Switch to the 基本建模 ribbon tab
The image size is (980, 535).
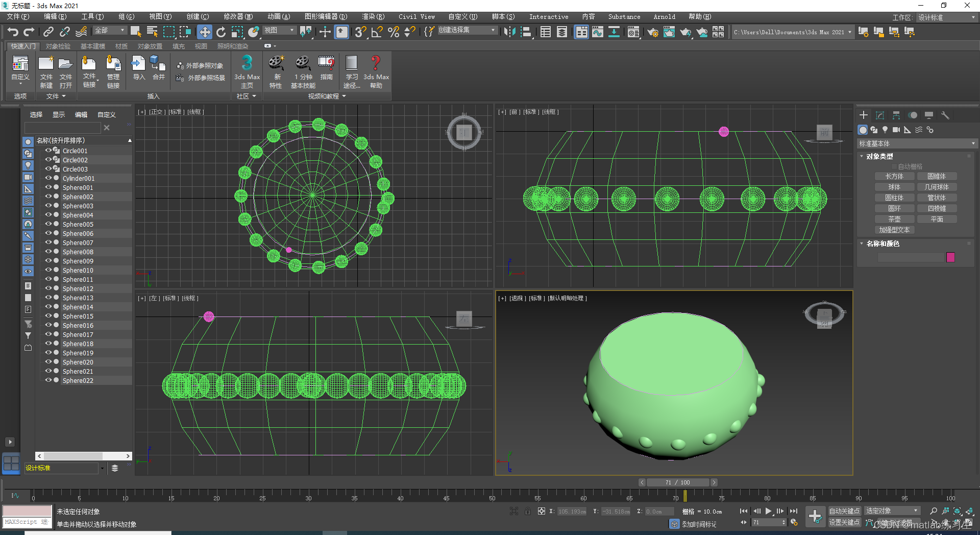[92, 46]
